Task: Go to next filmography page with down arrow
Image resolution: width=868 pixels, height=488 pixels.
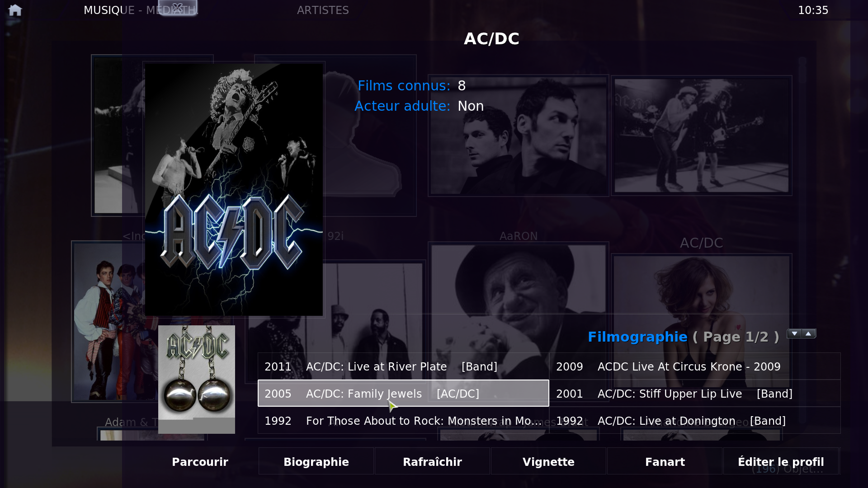Action: click(794, 333)
